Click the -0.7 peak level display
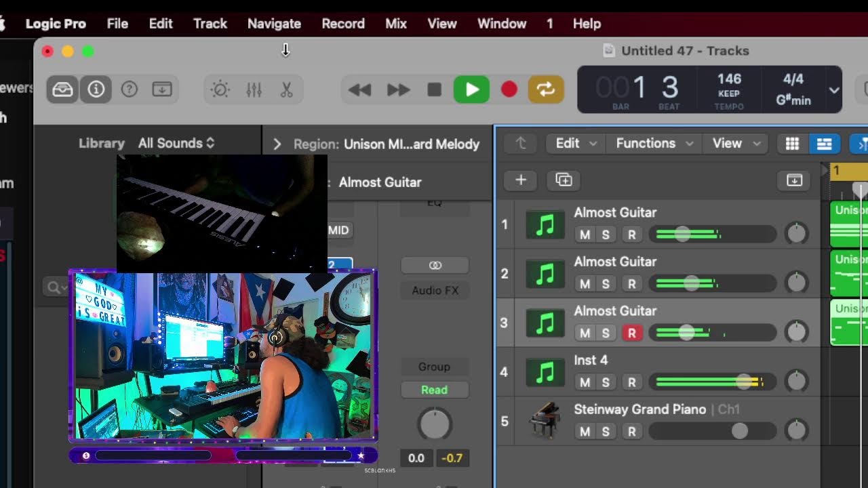 pos(452,458)
